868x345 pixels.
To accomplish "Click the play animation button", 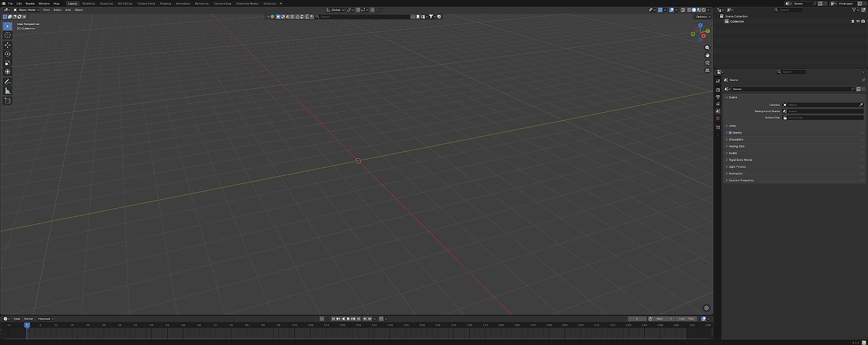I will click(348, 319).
